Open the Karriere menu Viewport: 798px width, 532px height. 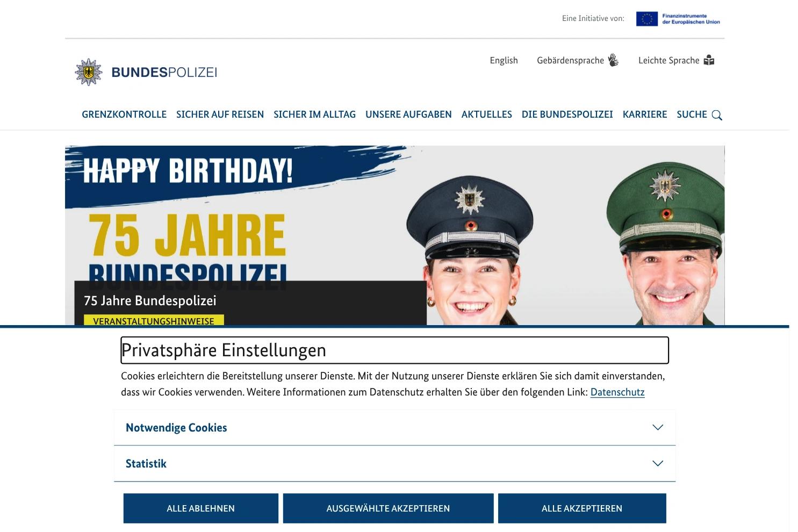645,114
